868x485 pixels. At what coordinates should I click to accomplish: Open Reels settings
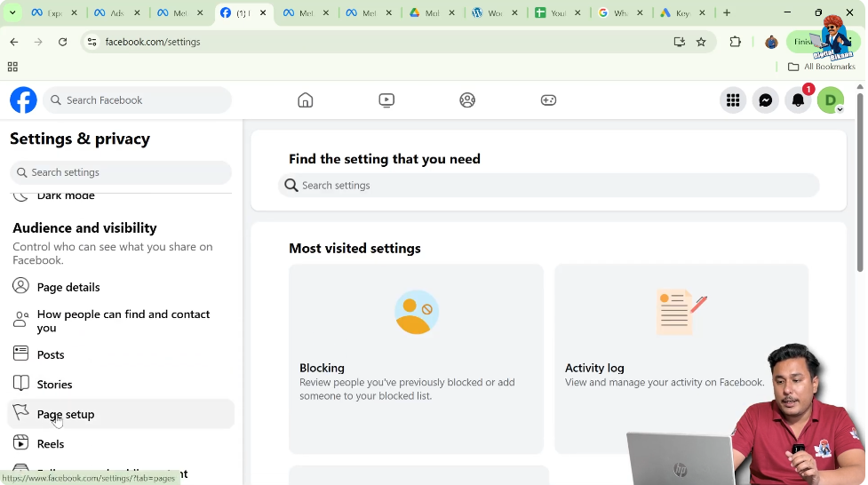[x=121, y=443]
